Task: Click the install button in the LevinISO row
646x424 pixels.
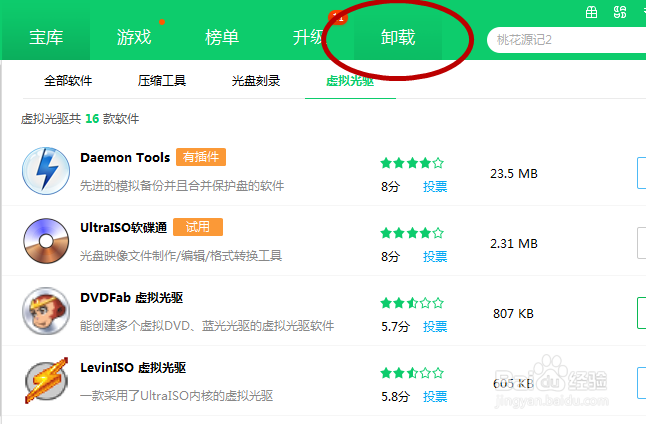Action: coord(641,383)
